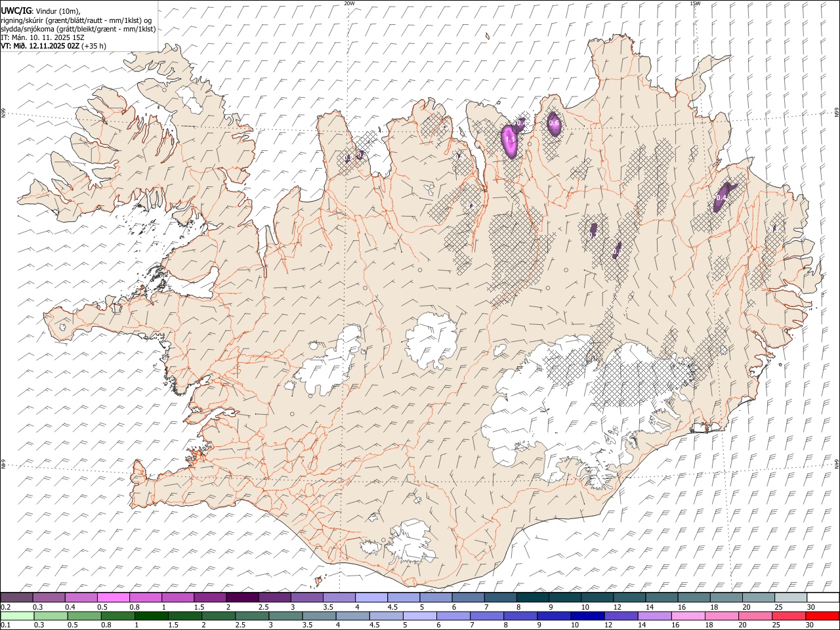Image resolution: width=840 pixels, height=630 pixels.
Task: Select the darkest green 1 rain scale swatch
Action: coord(151,616)
